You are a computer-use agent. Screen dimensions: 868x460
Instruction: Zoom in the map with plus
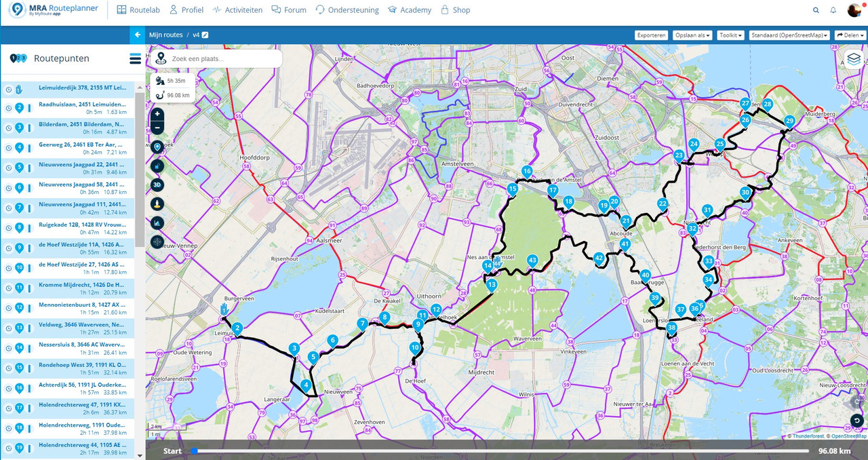click(x=157, y=114)
